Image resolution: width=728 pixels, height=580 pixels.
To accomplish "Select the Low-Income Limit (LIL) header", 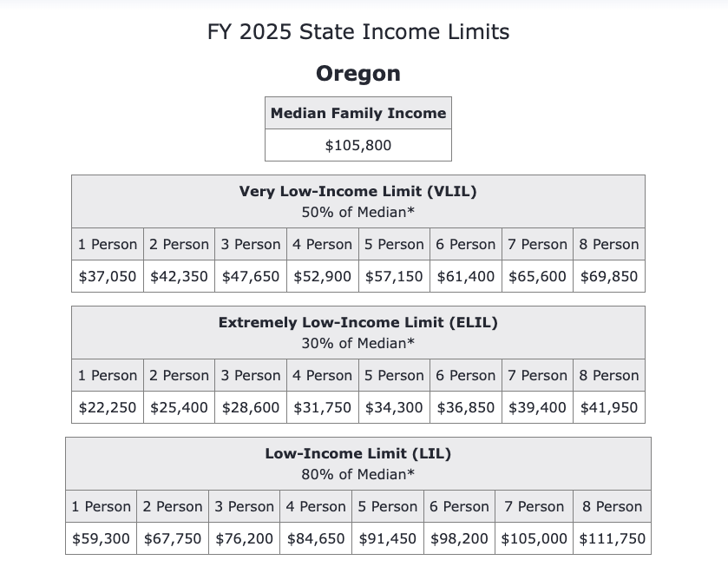I will click(358, 453).
